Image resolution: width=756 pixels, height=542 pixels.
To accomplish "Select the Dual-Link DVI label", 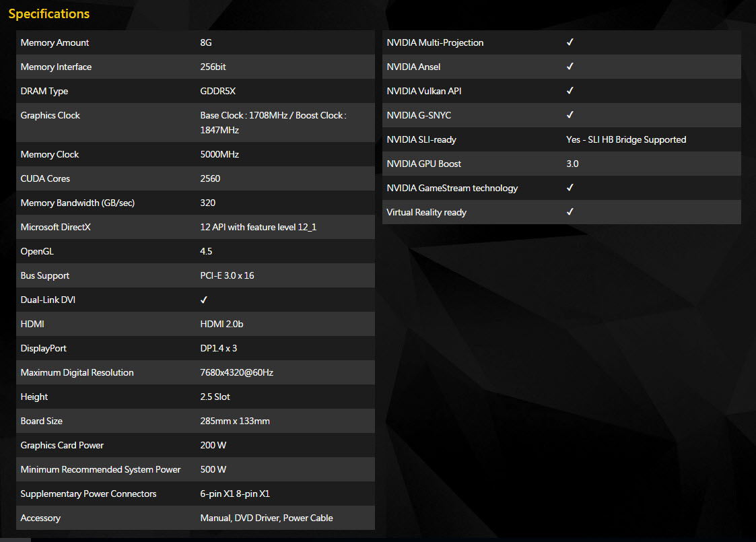I will click(x=48, y=300).
